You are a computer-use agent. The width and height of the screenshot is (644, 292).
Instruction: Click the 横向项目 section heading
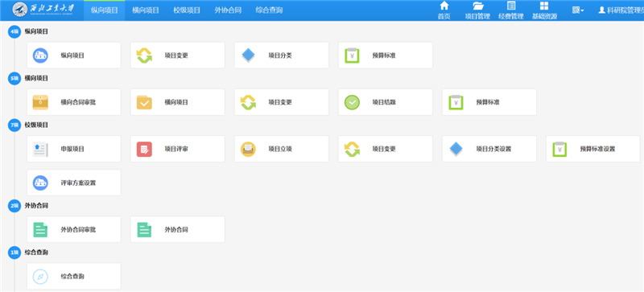36,78
